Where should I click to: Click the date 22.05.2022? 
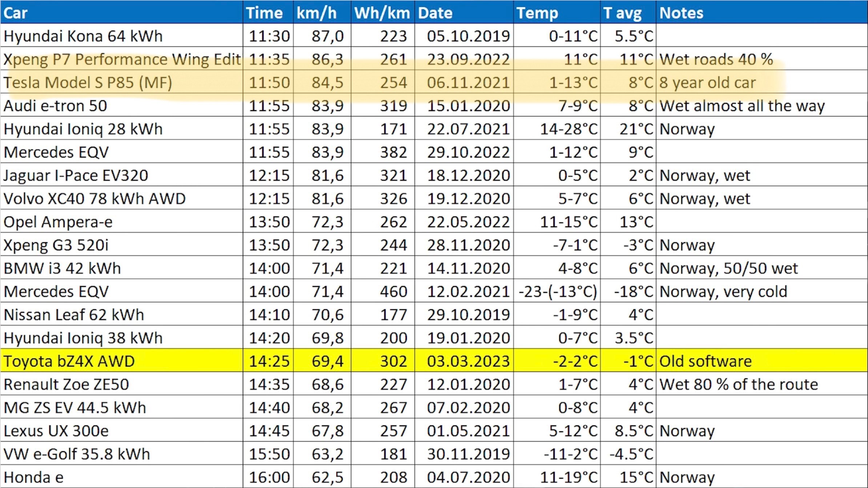click(x=464, y=221)
